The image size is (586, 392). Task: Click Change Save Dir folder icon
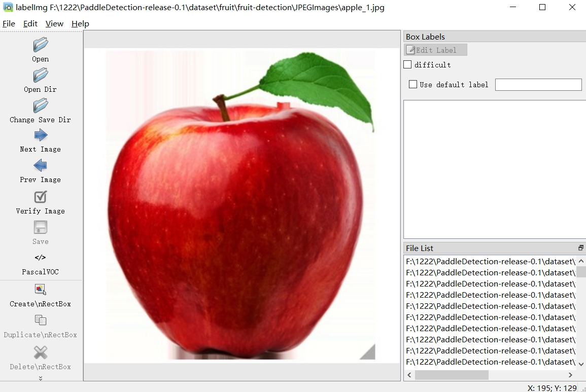click(41, 105)
